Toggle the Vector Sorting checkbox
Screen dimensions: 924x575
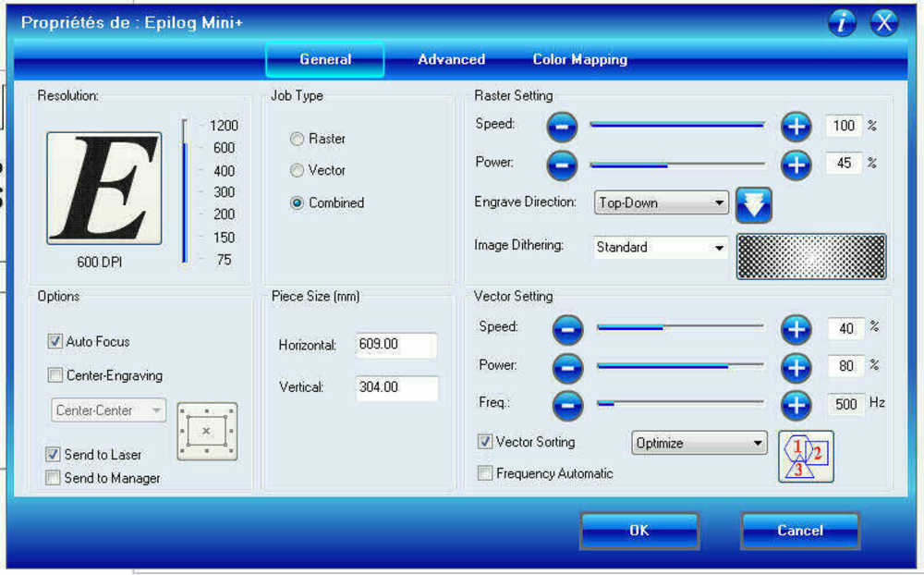(484, 441)
